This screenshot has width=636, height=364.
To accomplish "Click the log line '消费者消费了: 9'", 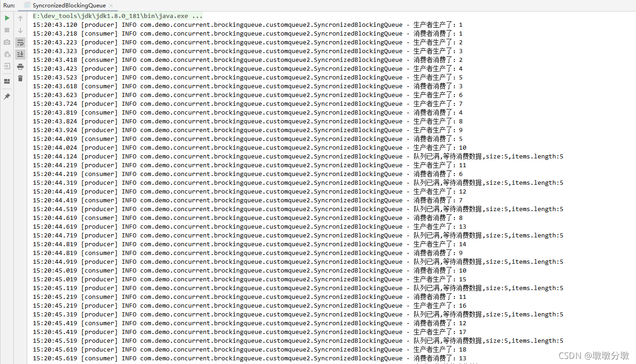I will pyautogui.click(x=247, y=253).
